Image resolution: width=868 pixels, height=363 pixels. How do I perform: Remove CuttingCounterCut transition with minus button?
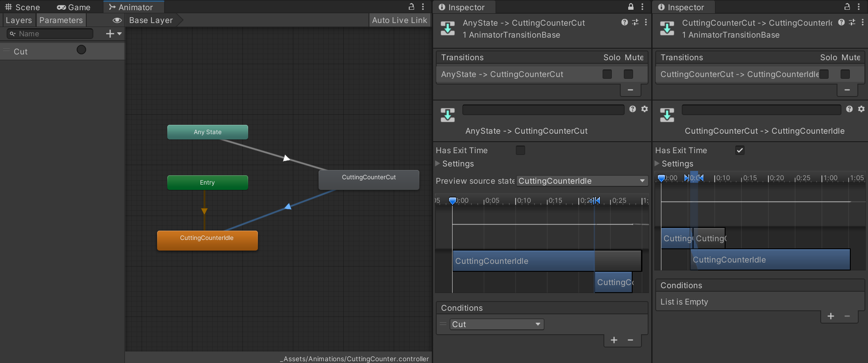pos(847,90)
